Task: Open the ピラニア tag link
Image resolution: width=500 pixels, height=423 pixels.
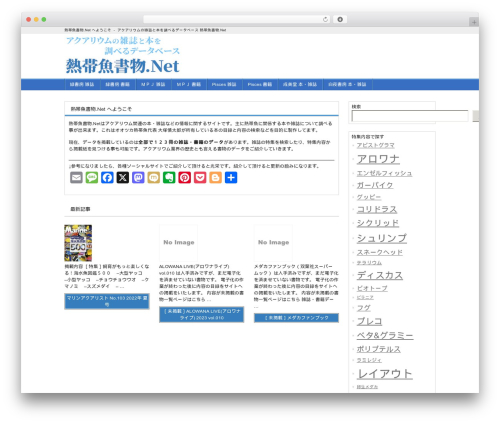Action: 365,297
